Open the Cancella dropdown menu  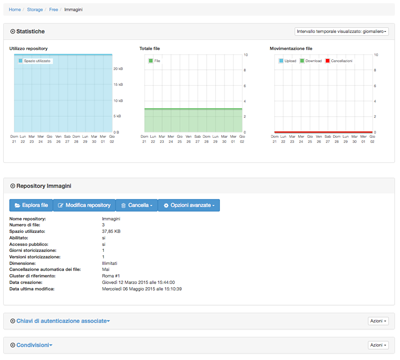click(x=137, y=205)
